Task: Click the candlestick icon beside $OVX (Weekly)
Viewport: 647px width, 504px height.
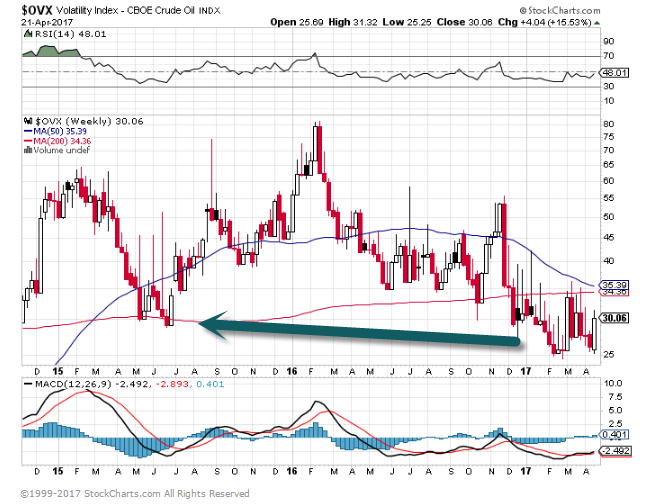Action: tap(28, 121)
